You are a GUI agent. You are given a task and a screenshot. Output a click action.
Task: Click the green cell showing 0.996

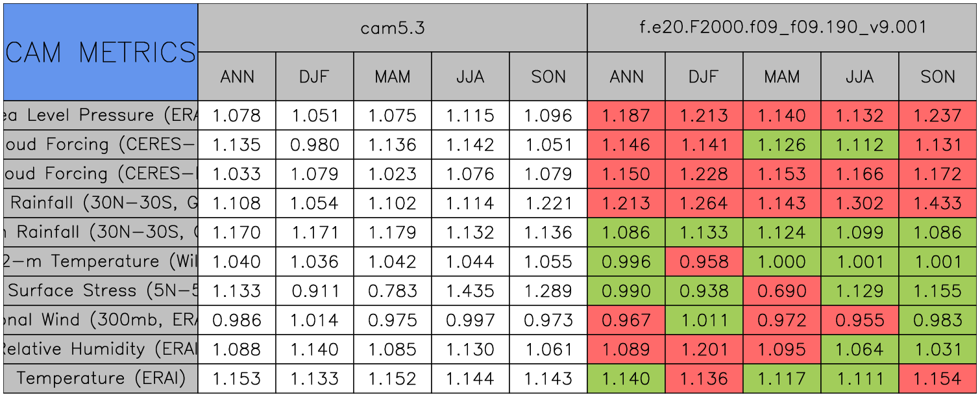click(x=626, y=262)
